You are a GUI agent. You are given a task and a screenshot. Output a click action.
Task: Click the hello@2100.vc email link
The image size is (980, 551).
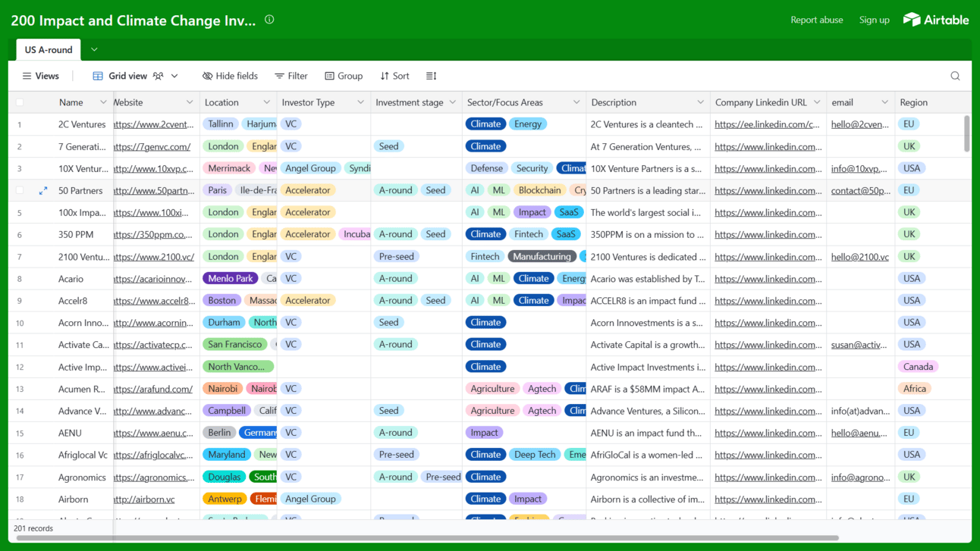coord(859,257)
